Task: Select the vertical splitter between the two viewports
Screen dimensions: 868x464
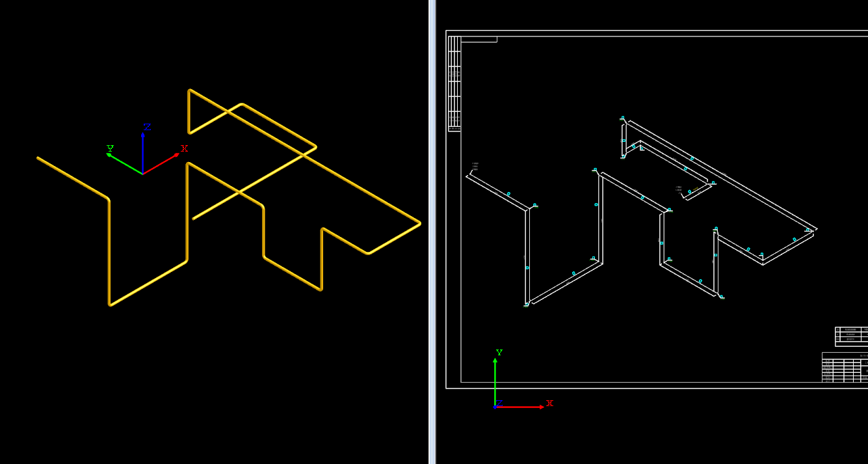Action: [x=432, y=232]
